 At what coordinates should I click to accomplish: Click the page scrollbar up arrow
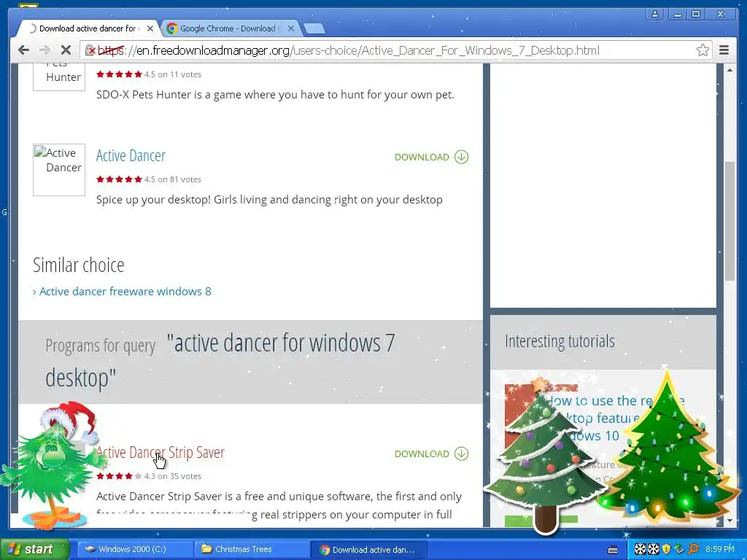pyautogui.click(x=729, y=69)
